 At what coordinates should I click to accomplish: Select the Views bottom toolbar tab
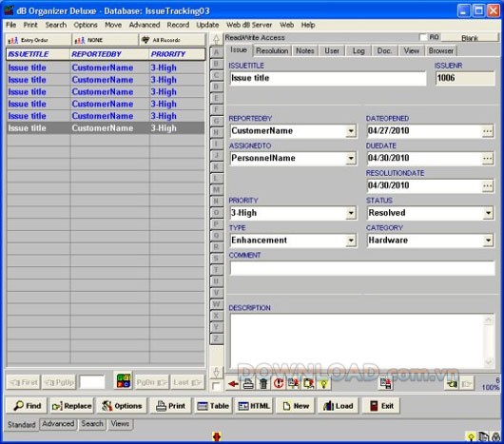120,424
